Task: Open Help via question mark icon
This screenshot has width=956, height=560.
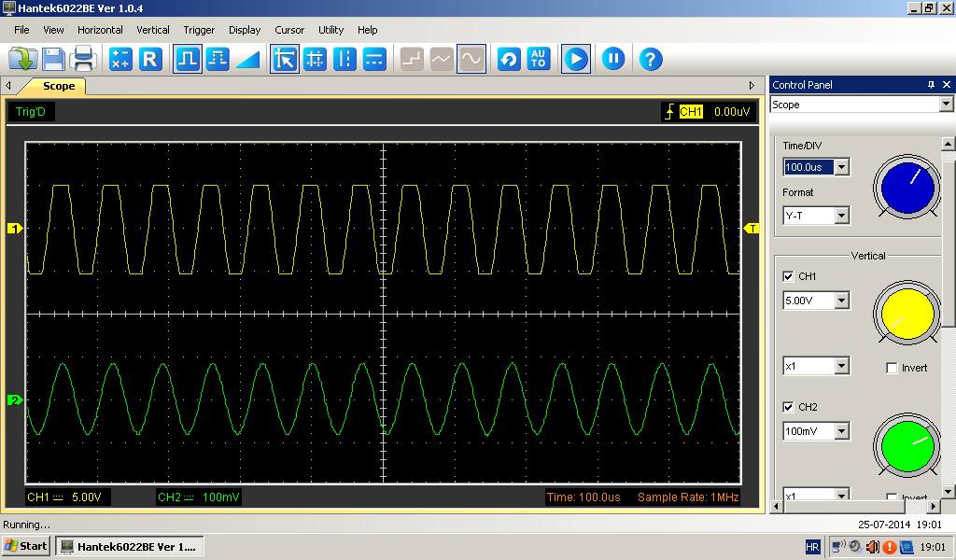Action: 650,60
